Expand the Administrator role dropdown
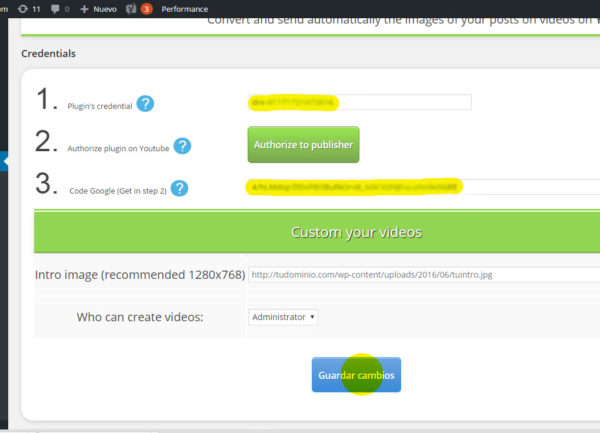The width and height of the screenshot is (600, 433). [283, 317]
